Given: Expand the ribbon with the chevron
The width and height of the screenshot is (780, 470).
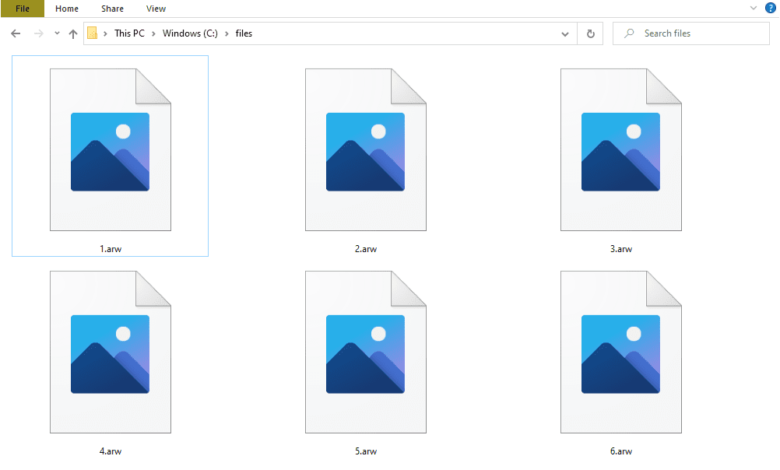Looking at the screenshot, I should [x=753, y=8].
